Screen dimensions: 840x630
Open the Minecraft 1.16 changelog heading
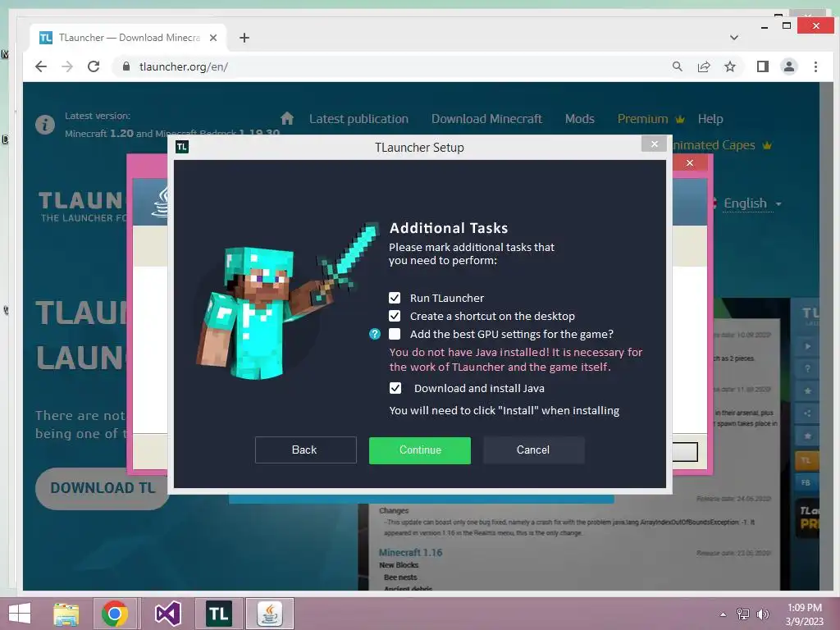point(410,552)
